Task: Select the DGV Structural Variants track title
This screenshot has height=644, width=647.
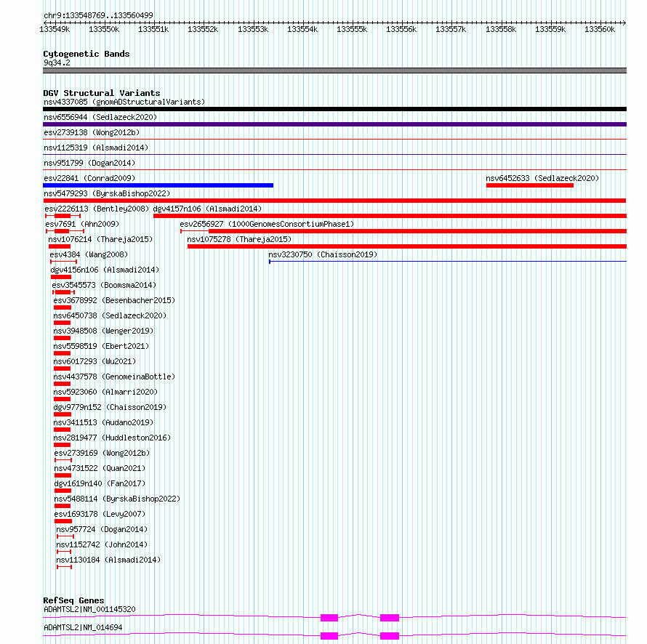Action: (102, 93)
